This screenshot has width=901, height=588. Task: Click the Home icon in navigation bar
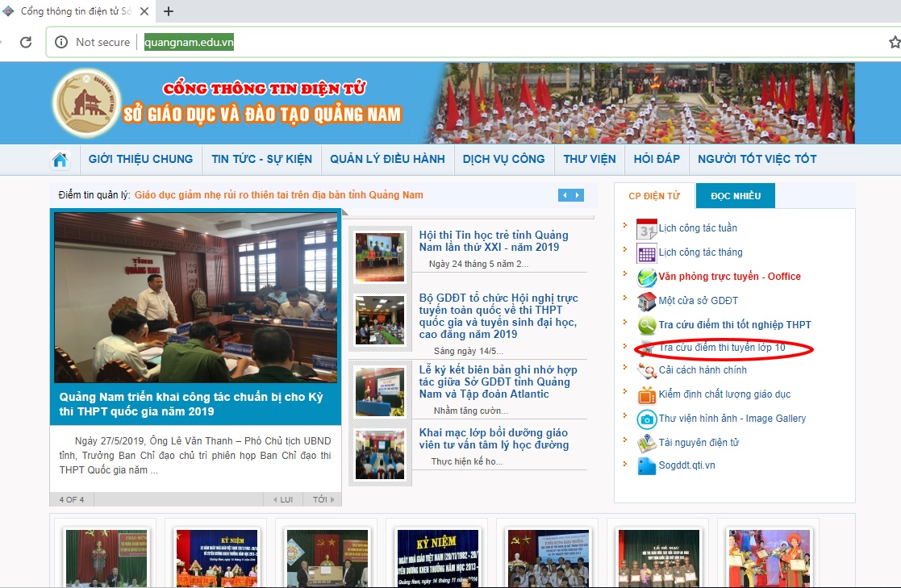(x=60, y=160)
